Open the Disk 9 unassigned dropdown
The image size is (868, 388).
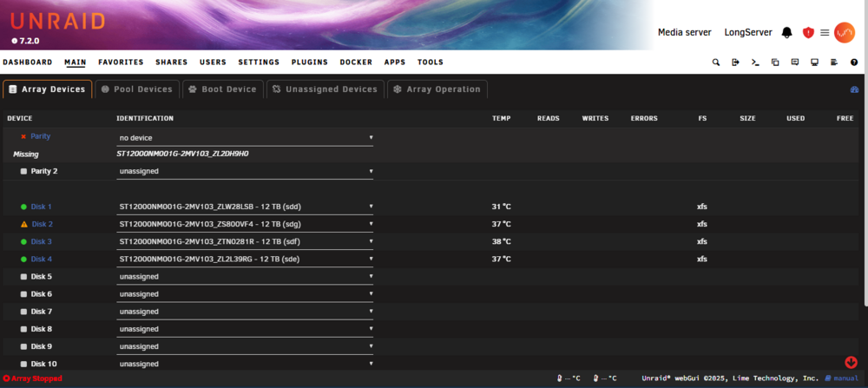tap(245, 346)
